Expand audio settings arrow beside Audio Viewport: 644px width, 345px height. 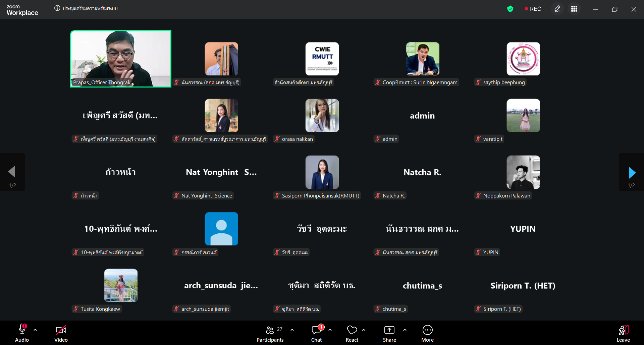[35, 330]
